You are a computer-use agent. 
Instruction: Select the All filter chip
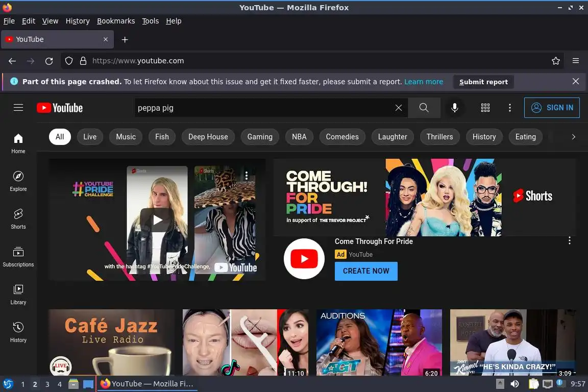pos(60,137)
